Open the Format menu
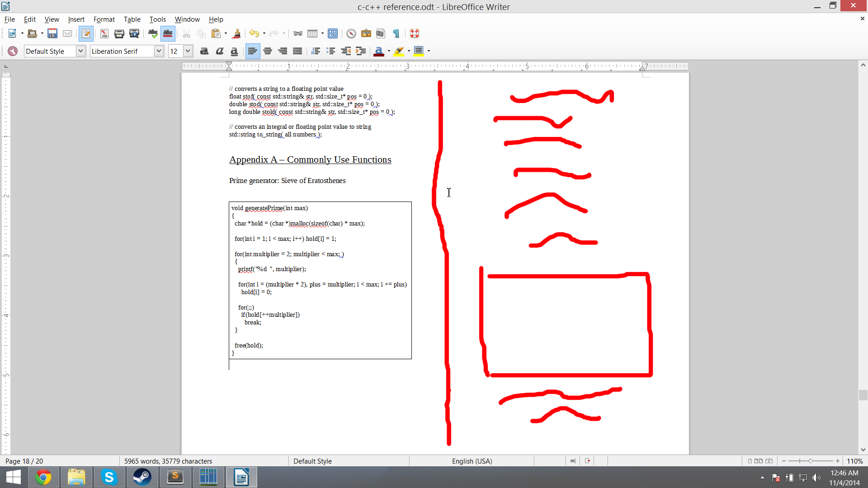The image size is (868, 488). pyautogui.click(x=104, y=19)
